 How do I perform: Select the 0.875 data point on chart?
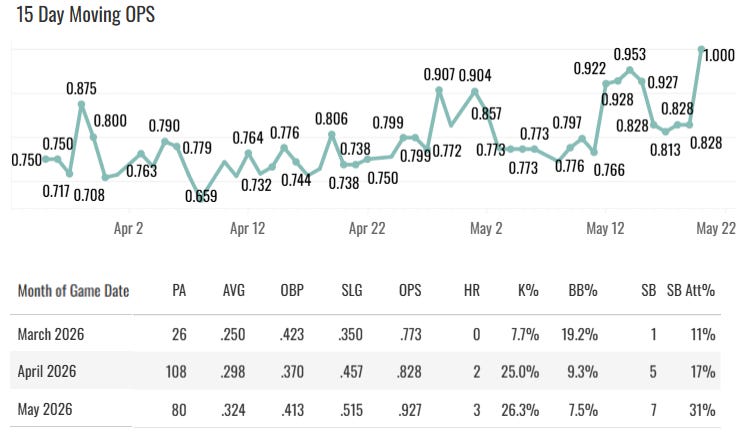[82, 105]
